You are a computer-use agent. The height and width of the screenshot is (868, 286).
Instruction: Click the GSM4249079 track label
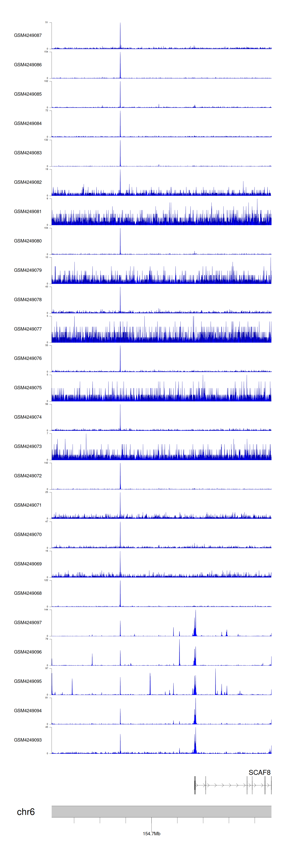tap(28, 270)
